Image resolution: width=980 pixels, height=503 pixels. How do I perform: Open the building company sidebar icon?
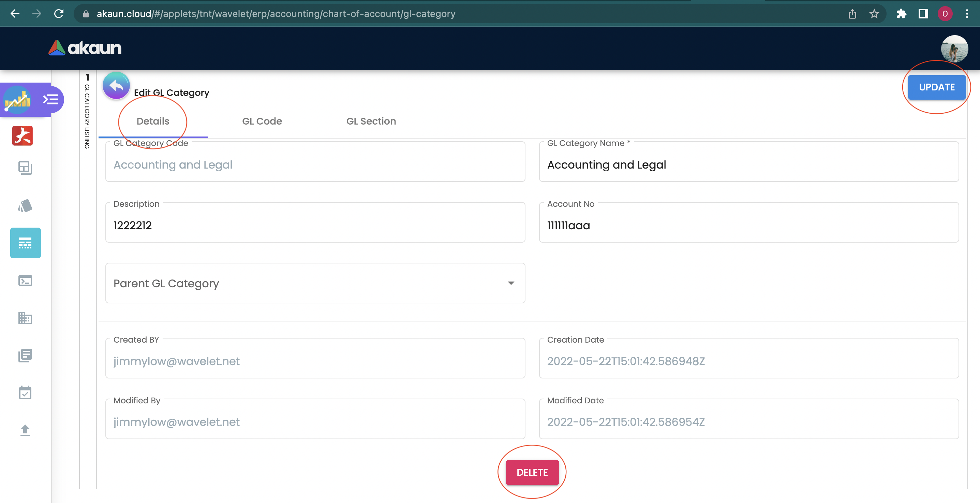click(x=25, y=318)
